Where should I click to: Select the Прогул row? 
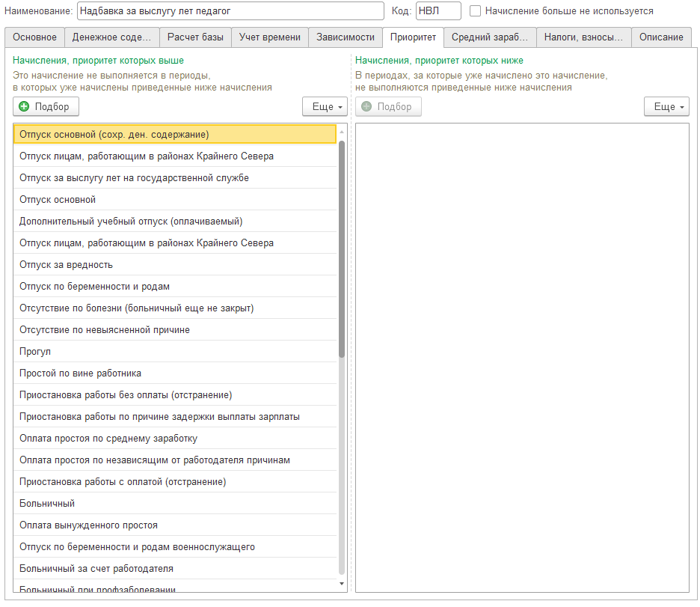[x=175, y=352]
